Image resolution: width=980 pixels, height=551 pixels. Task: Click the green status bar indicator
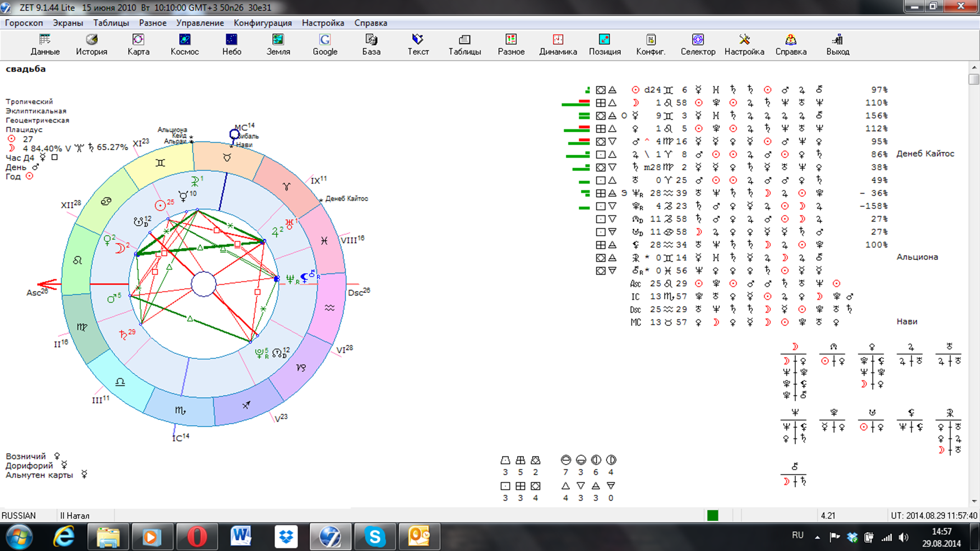[712, 516]
